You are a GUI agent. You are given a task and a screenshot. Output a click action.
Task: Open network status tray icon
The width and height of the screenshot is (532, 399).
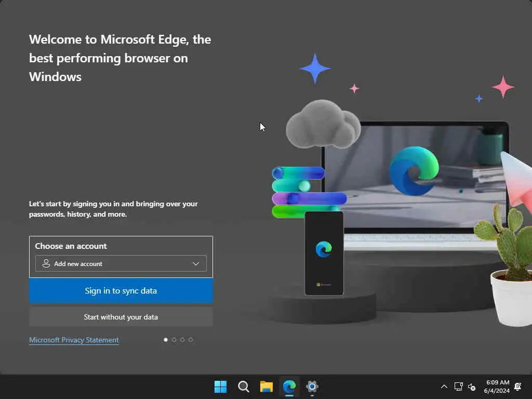458,387
